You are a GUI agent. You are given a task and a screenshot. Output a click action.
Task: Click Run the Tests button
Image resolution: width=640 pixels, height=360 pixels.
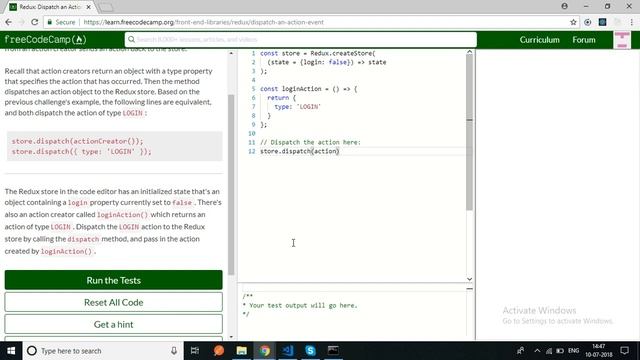pos(113,280)
